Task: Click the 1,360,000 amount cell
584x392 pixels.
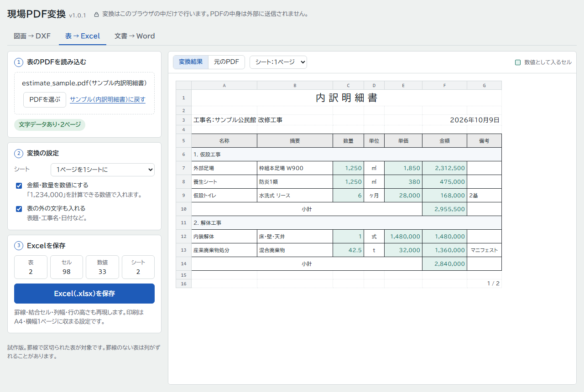Action: 444,250
